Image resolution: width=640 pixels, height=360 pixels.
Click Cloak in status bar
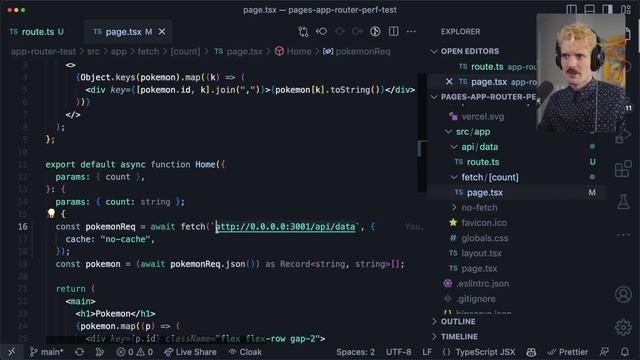click(x=245, y=352)
